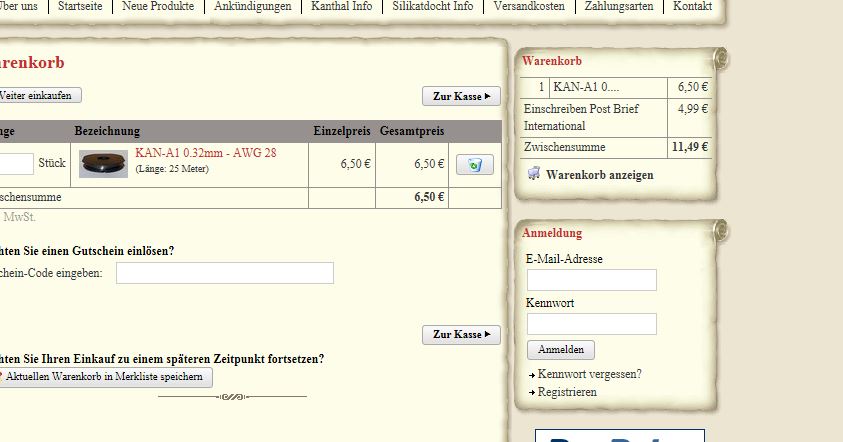Image resolution: width=843 pixels, height=442 pixels.
Task: Click KAN-A1 0.... entry in sidebar cart
Action: [x=586, y=87]
